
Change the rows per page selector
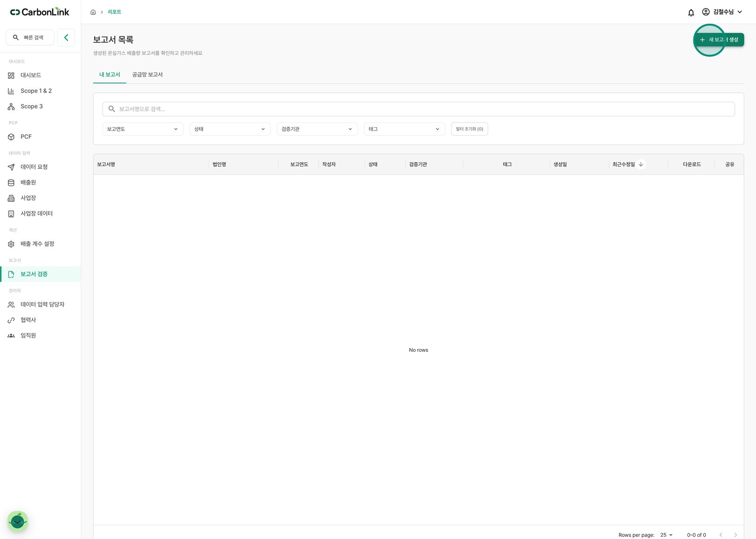[x=666, y=535]
